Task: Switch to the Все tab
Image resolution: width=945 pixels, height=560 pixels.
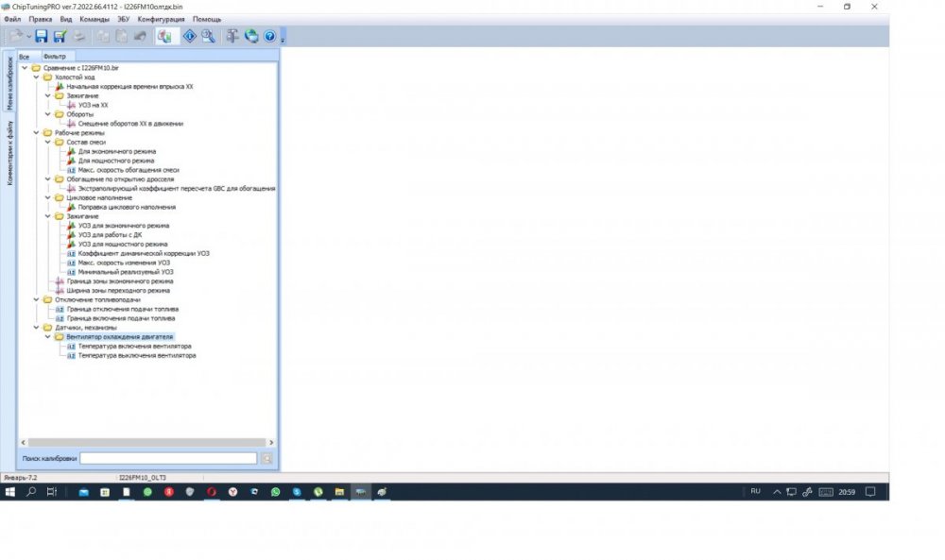Action: tap(25, 57)
